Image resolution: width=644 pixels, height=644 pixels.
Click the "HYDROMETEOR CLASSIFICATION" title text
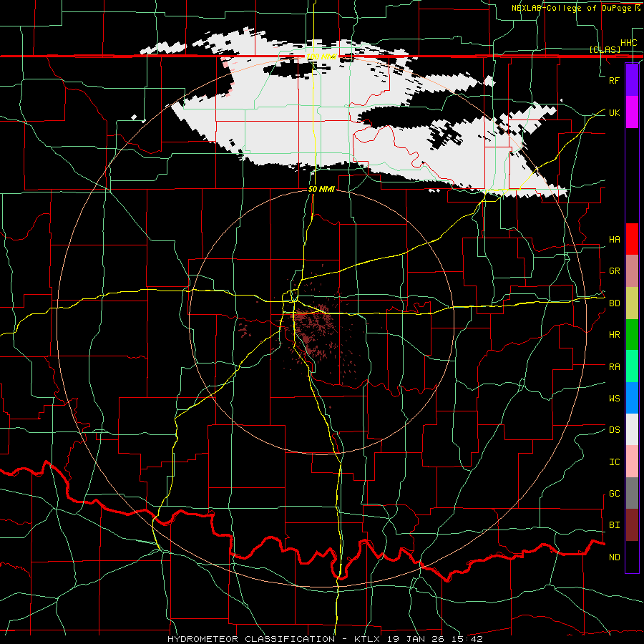coord(251,639)
